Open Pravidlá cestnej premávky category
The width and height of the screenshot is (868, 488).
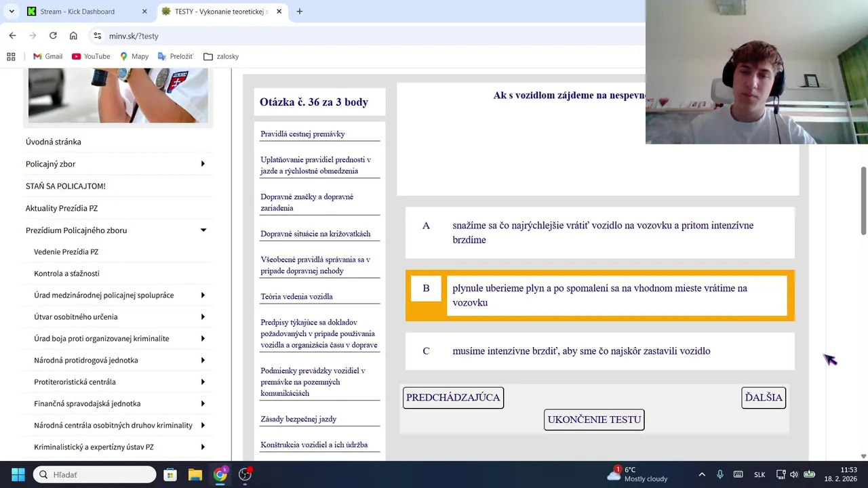click(x=303, y=134)
